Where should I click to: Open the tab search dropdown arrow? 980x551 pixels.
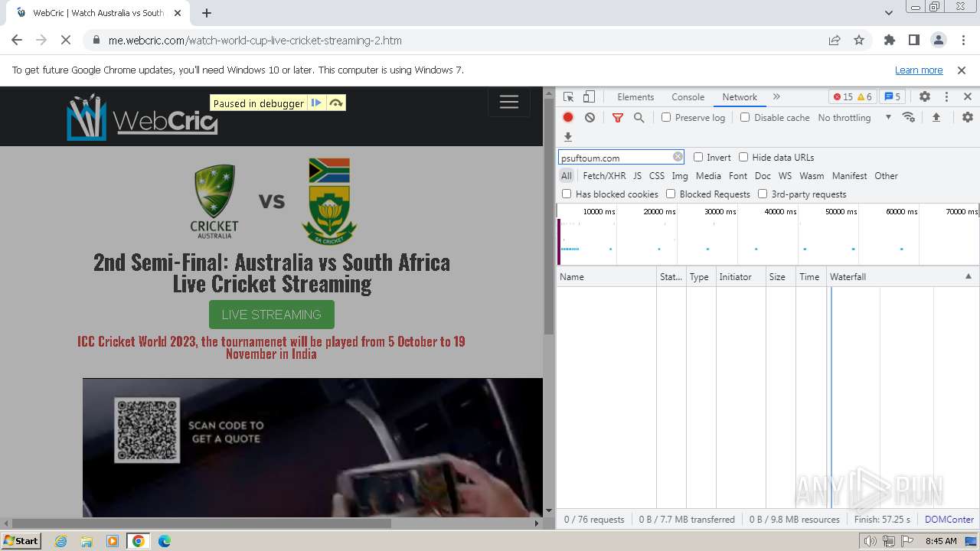pyautogui.click(x=888, y=13)
